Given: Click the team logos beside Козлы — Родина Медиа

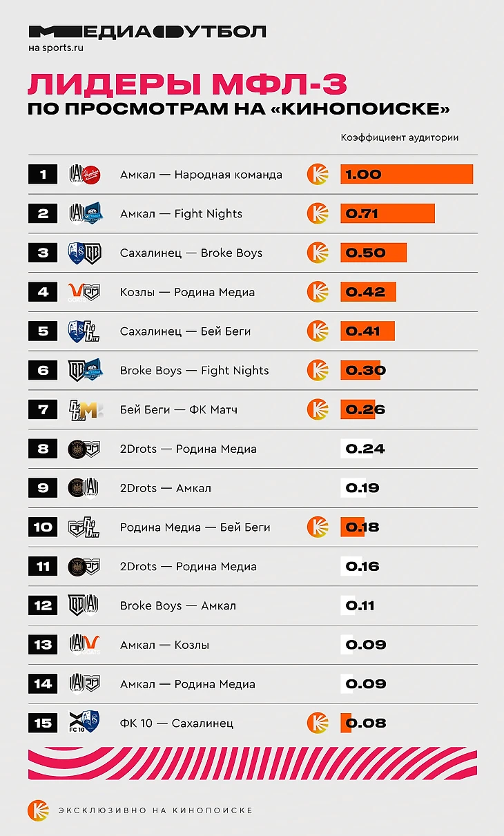Looking at the screenshot, I should click(85, 292).
